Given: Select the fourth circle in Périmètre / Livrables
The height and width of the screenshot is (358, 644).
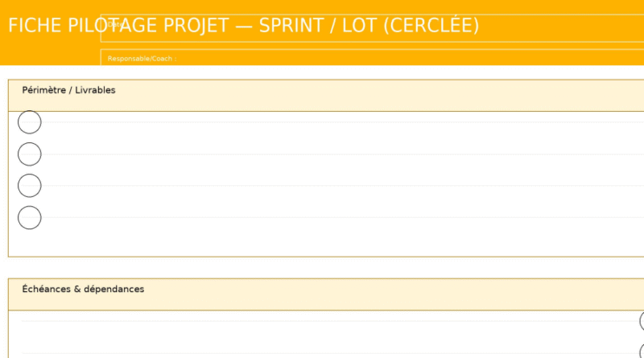Looking at the screenshot, I should click(30, 217).
